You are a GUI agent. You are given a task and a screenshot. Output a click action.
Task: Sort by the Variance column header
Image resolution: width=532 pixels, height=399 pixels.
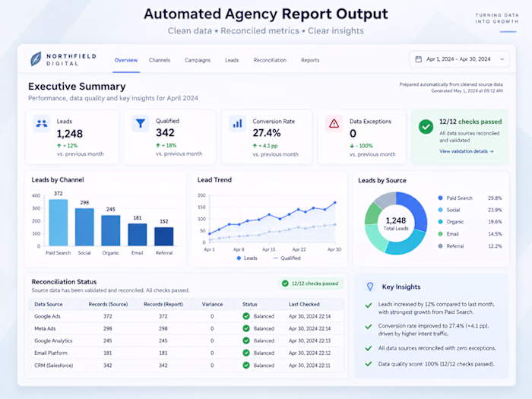[x=212, y=304]
